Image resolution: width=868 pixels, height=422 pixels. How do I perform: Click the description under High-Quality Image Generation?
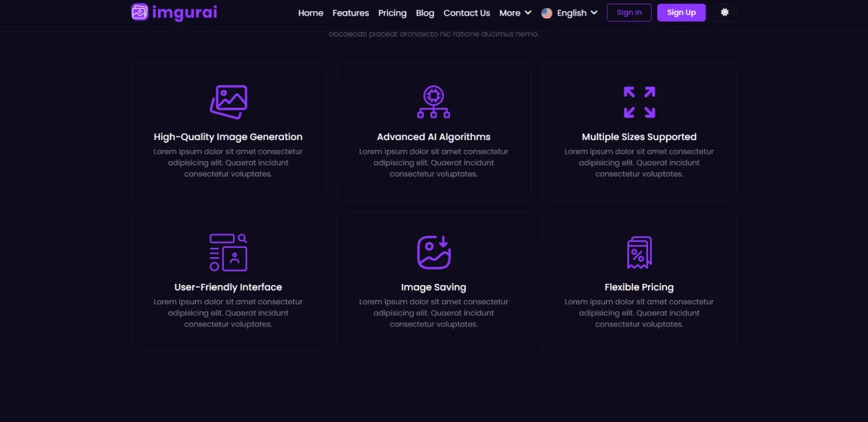click(x=228, y=163)
